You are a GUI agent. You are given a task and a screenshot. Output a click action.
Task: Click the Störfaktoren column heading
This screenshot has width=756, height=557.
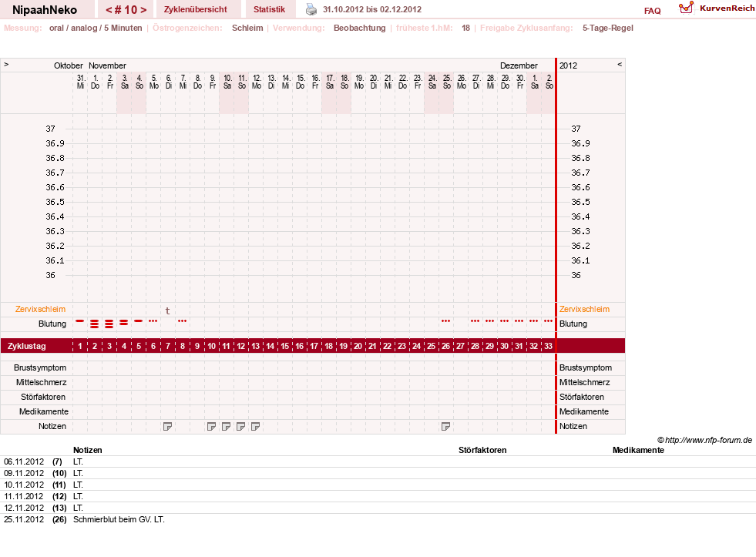click(x=482, y=450)
